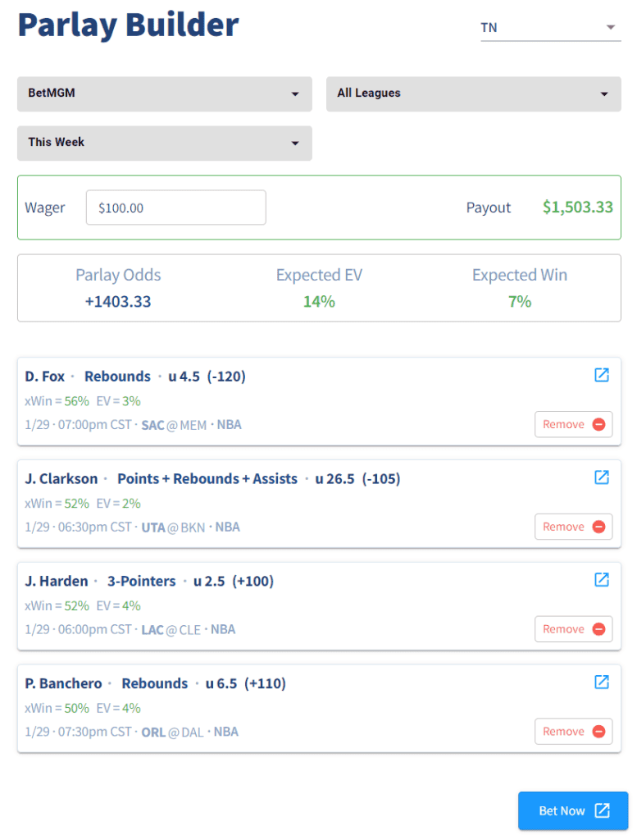Screen dimensions: 637x840
Task: Click red minus icon on J. Clarkson leg
Action: pyautogui.click(x=598, y=527)
